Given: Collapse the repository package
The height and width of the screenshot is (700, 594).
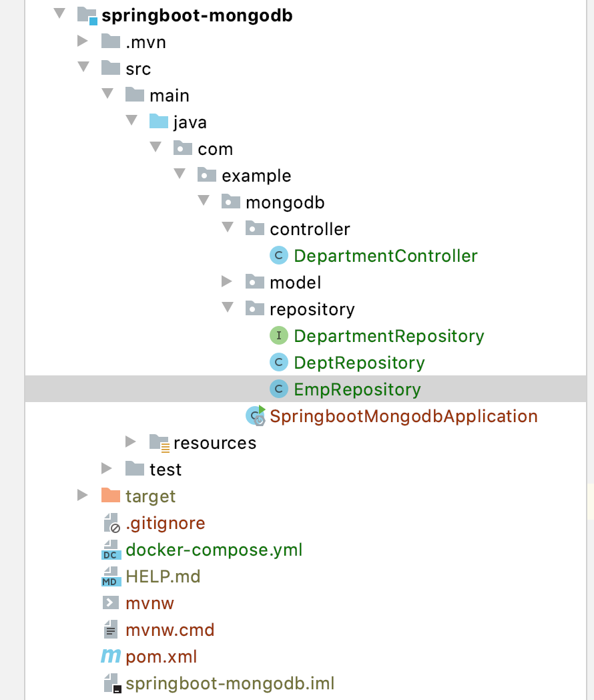Looking at the screenshot, I should click(x=228, y=309).
